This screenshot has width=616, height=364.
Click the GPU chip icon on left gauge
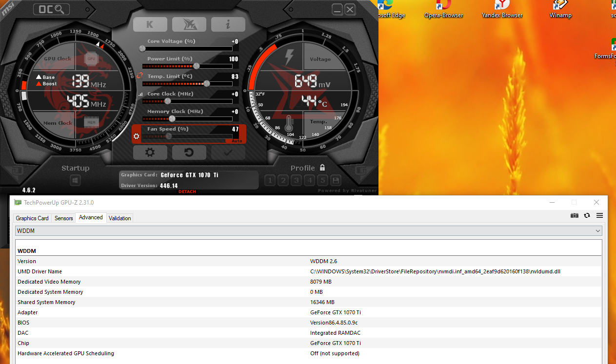point(91,58)
